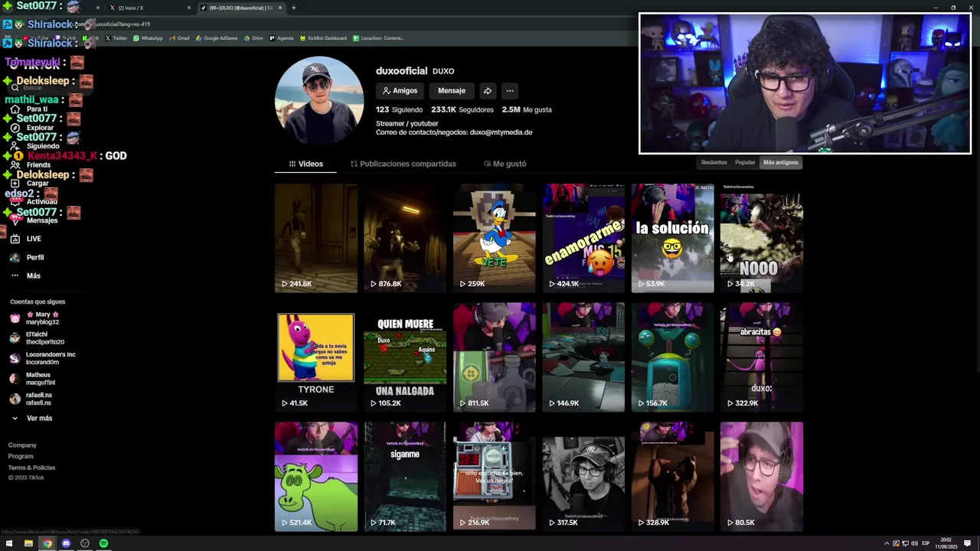Open Mary maryblog32 account avatar
980x551 pixels.
[15, 318]
